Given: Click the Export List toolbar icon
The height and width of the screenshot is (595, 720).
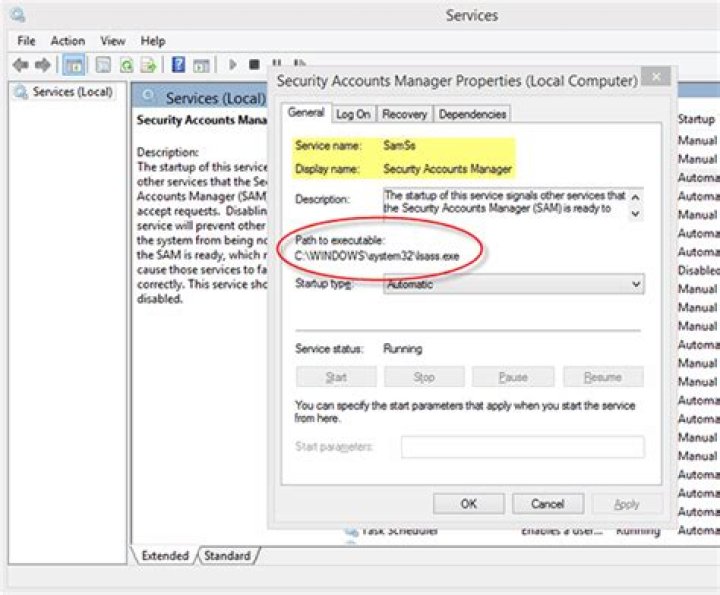Looking at the screenshot, I should tap(148, 65).
